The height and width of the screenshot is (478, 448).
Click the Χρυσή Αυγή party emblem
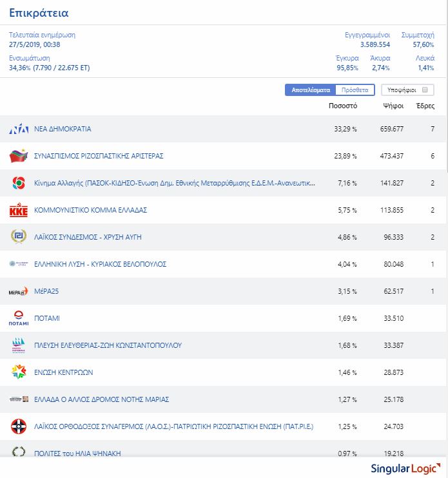(18, 238)
